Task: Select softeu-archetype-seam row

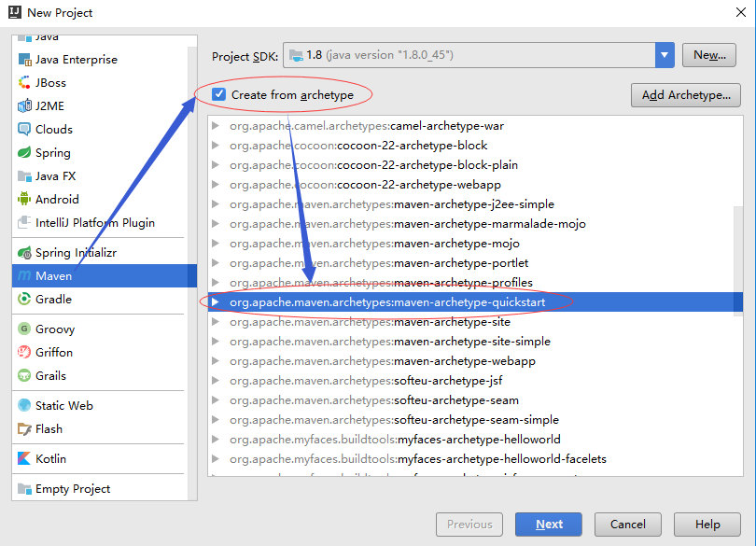Action: 475,399
